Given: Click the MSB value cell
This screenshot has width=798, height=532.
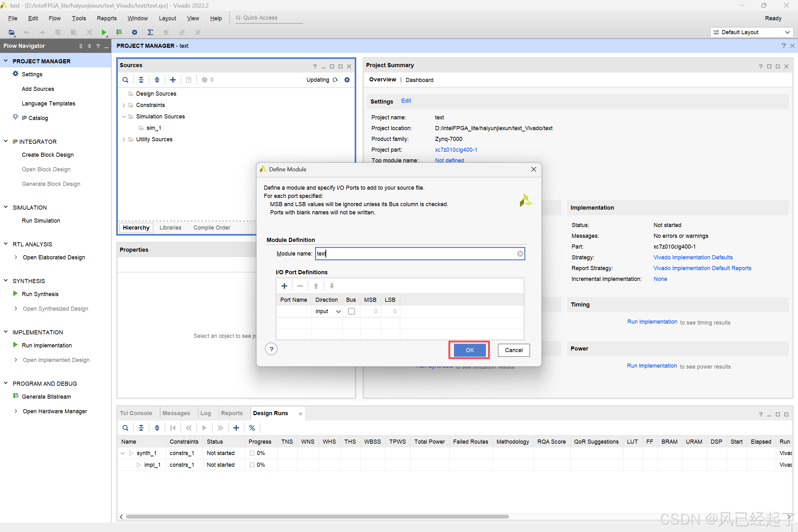Looking at the screenshot, I should (x=370, y=311).
